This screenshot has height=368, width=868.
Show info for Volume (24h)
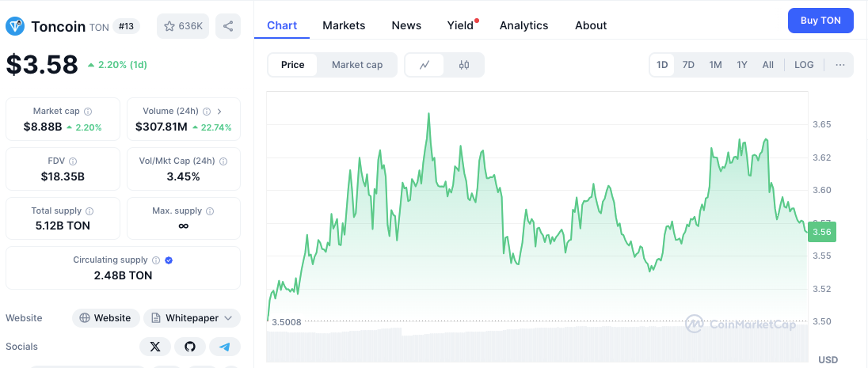click(207, 112)
